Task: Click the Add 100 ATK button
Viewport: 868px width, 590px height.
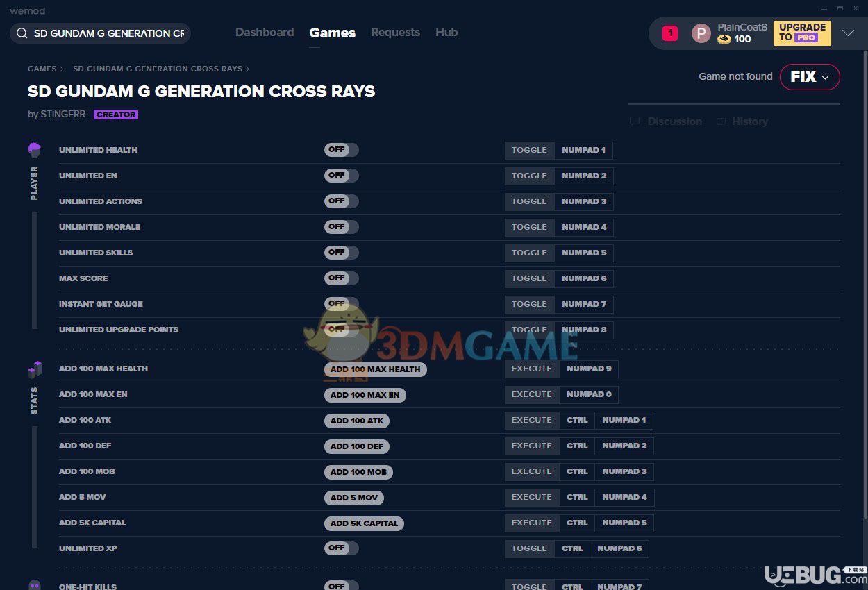Action: pos(356,421)
